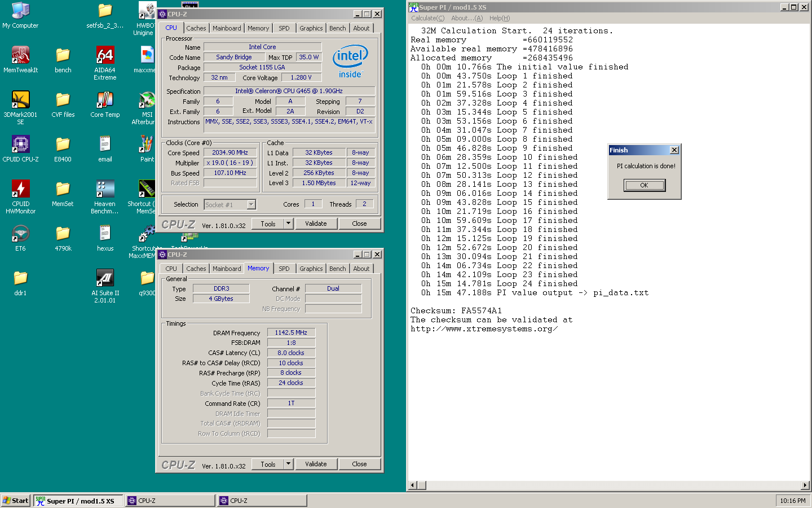Open the 4790k desktop folder

click(x=63, y=238)
